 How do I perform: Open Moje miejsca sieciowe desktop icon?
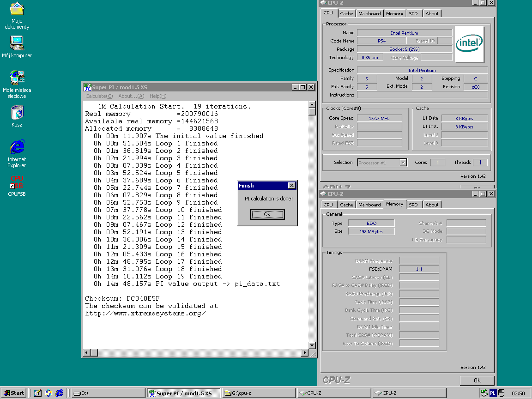click(17, 84)
